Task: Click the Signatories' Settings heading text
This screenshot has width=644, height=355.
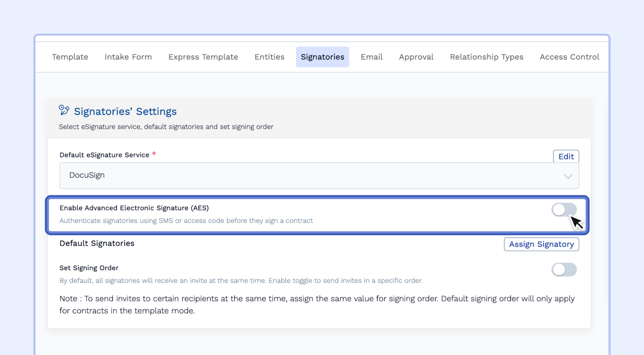Action: tap(125, 111)
